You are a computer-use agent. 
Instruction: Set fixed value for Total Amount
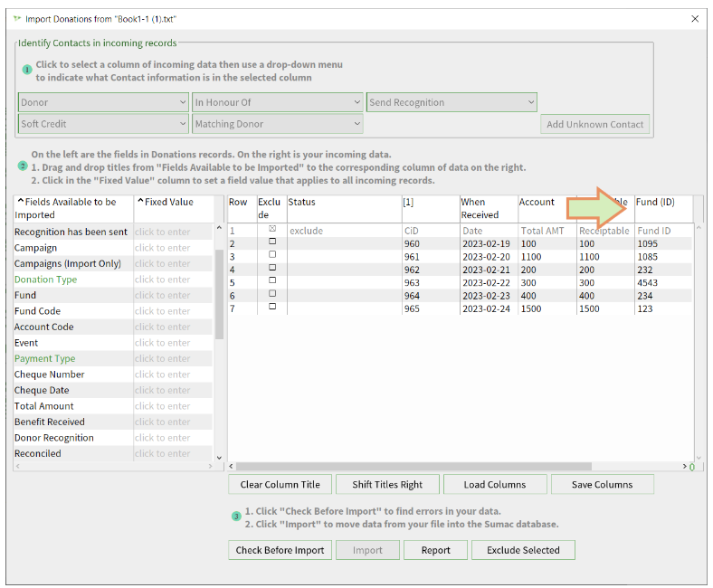click(173, 406)
